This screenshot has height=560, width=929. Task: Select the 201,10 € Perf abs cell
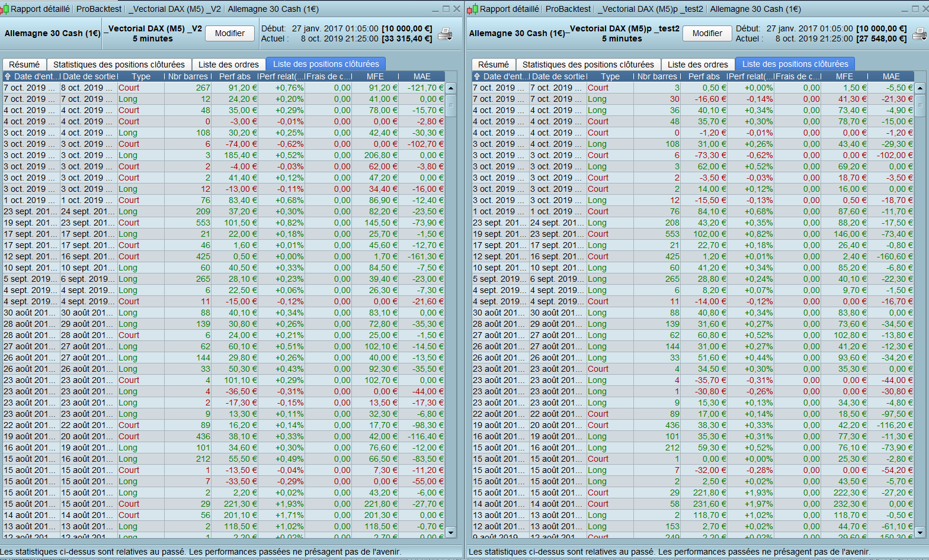pyautogui.click(x=235, y=515)
